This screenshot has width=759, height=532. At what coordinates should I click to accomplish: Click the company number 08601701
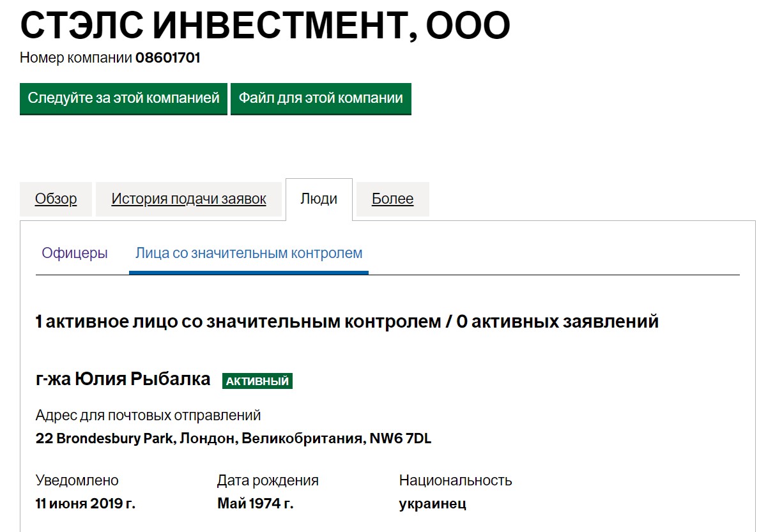(167, 58)
